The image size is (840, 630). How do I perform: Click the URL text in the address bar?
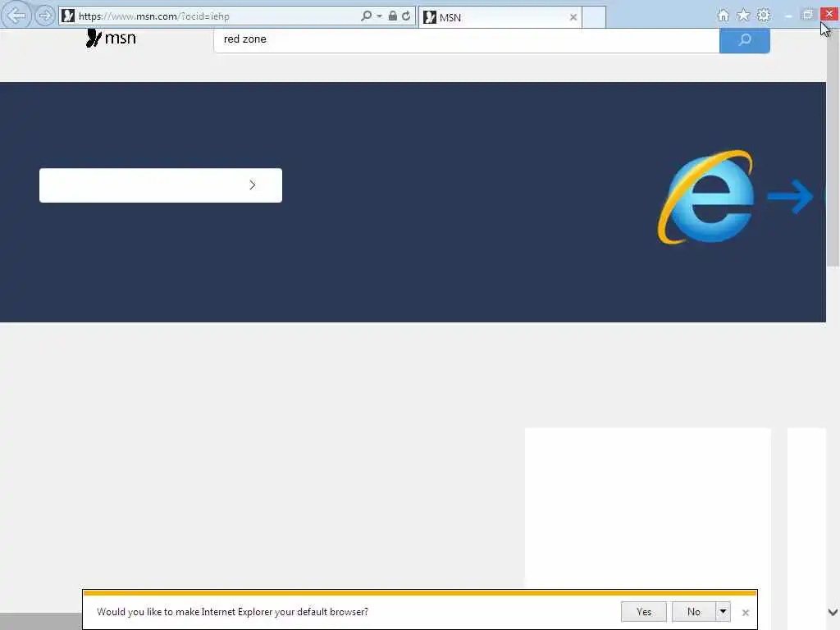[x=153, y=16]
